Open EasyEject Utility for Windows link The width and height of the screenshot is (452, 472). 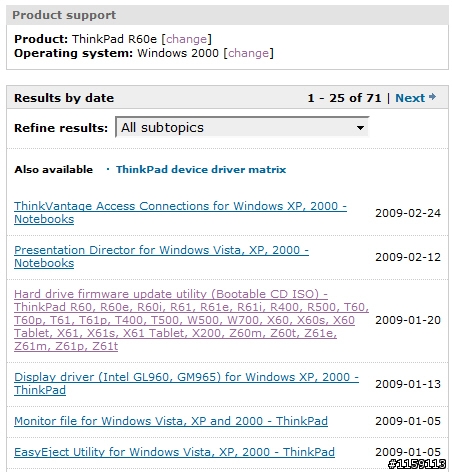174,452
